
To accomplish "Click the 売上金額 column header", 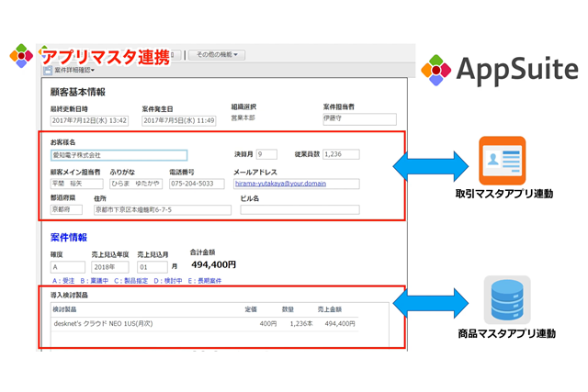I will 330,309.
